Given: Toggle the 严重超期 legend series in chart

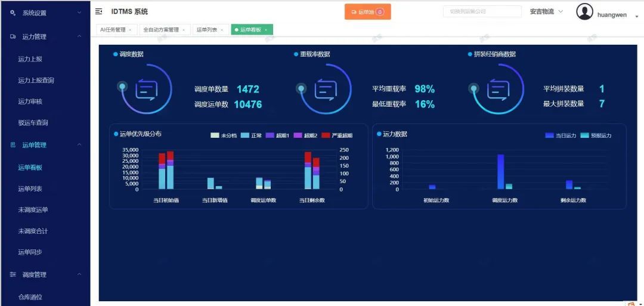Looking at the screenshot, I should [x=336, y=135].
